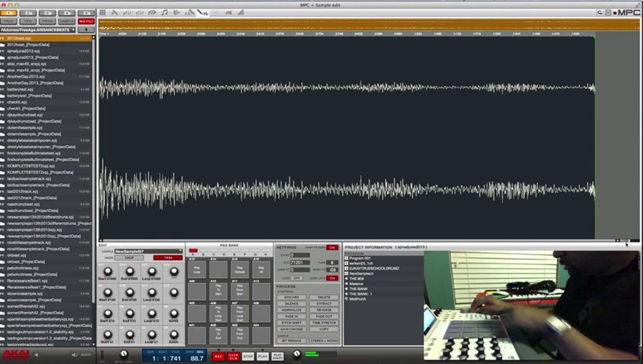This screenshot has height=364, width=643.
Task: Click the EXTRACT process button
Action: 324,303
